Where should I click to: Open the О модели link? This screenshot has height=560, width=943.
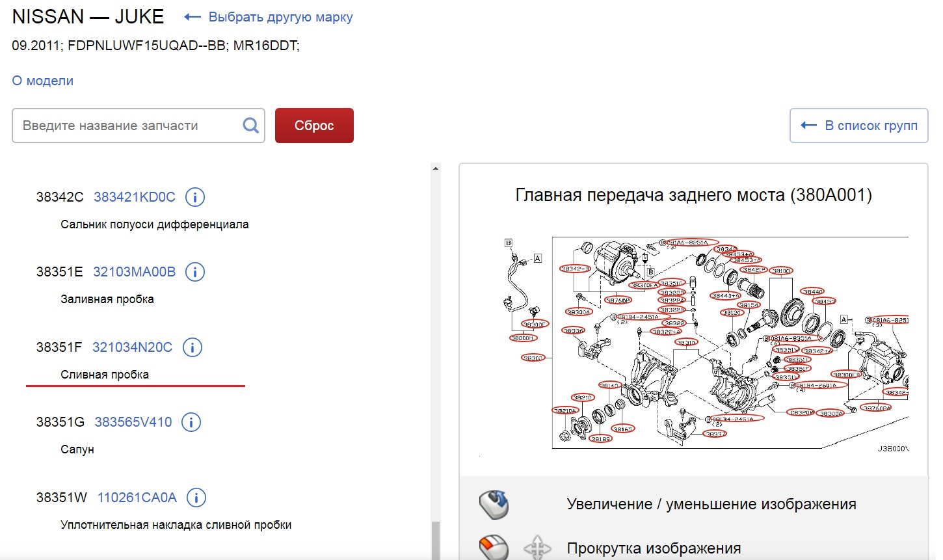point(42,81)
